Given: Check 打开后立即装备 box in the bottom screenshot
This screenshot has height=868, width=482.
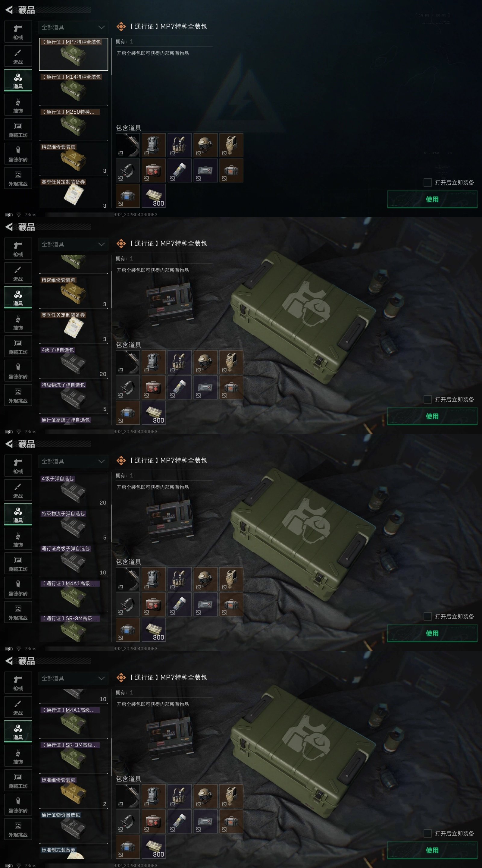Looking at the screenshot, I should point(427,833).
